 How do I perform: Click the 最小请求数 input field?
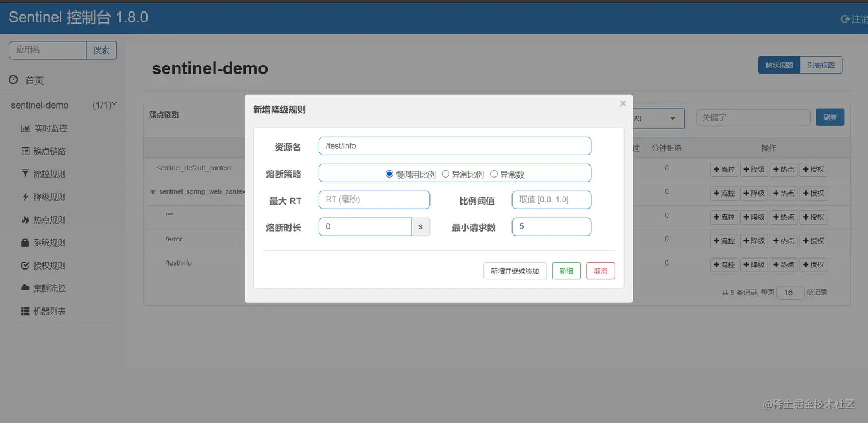552,226
